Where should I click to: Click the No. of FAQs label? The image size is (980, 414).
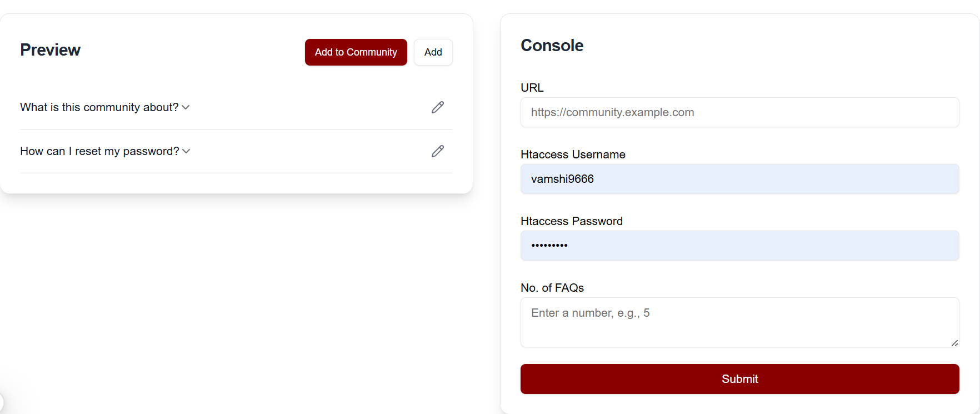pos(552,288)
